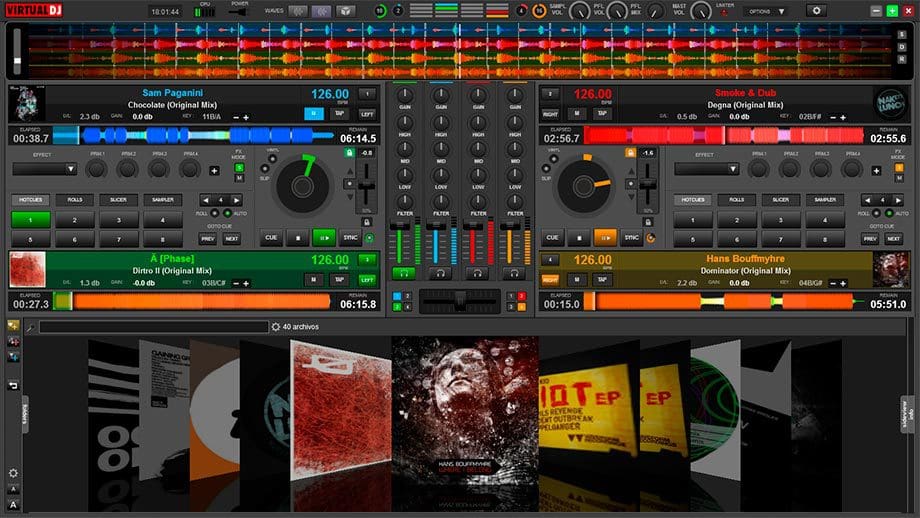Decrease loop length on left deck
Viewport: 920px width, 518px height.
[x=205, y=200]
